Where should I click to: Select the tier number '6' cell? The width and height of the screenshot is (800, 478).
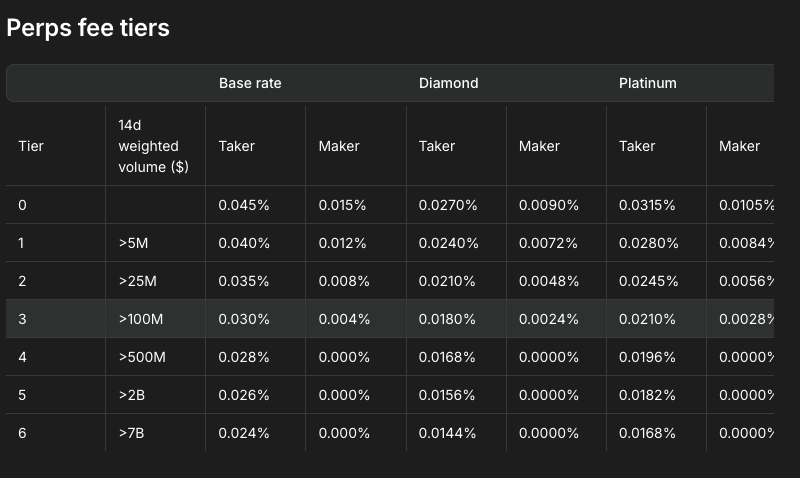click(x=22, y=433)
